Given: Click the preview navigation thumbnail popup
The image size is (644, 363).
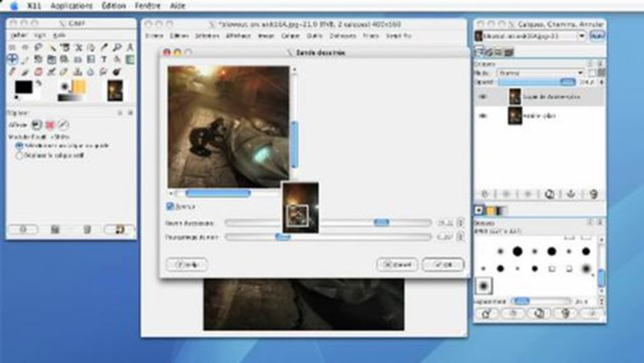Looking at the screenshot, I should 301,208.
